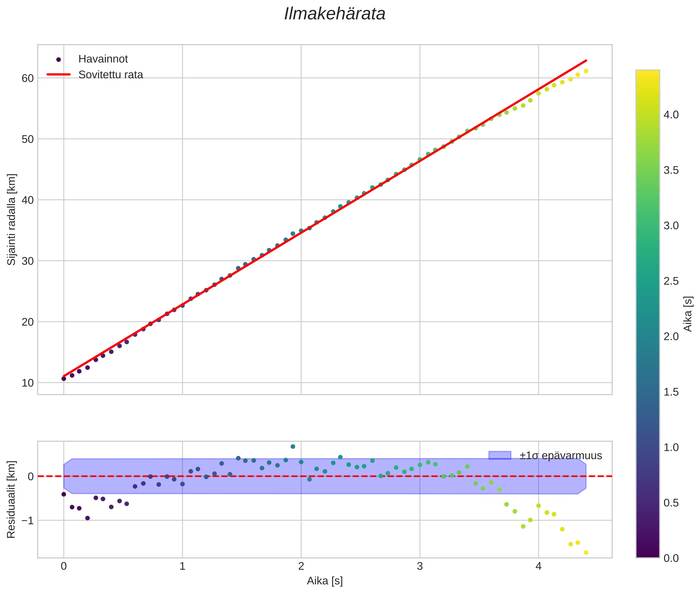The height and width of the screenshot is (593, 700).
Task: Click the Havainnot legend dot marker
Action: click(x=59, y=59)
